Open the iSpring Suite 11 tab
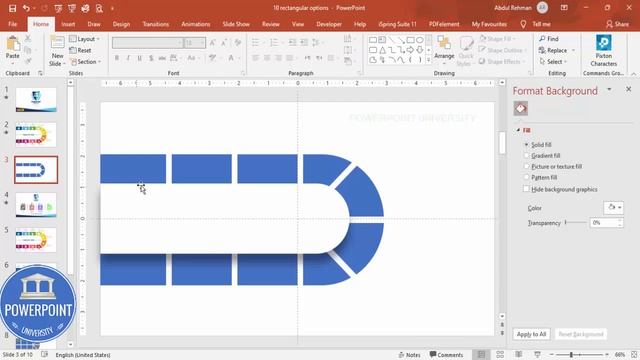Screen dimensions: 640x360 pyautogui.click(x=397, y=24)
